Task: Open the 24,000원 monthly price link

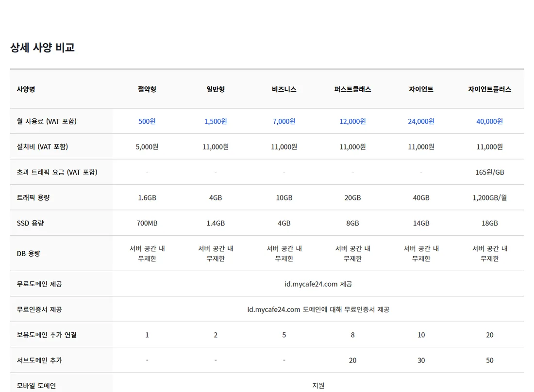Action: pyautogui.click(x=421, y=121)
